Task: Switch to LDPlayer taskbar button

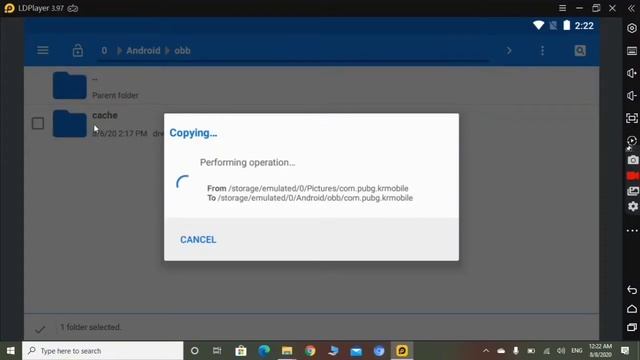Action: tap(402, 351)
